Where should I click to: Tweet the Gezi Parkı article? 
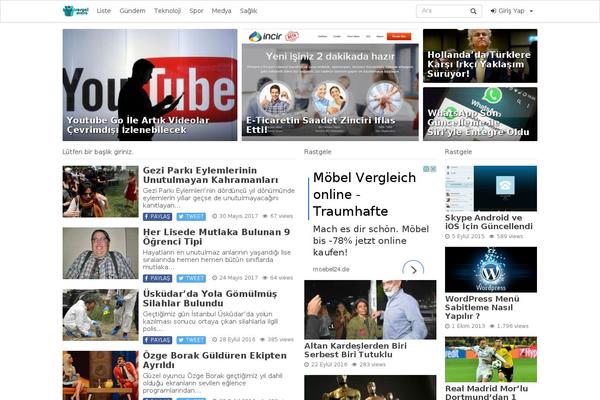(x=191, y=217)
